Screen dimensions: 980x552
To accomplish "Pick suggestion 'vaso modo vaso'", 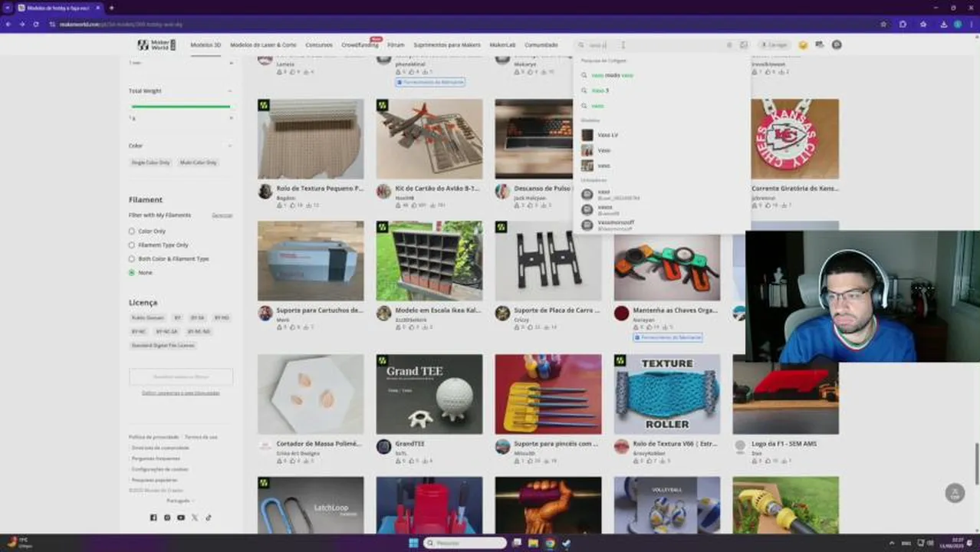I will 612,75.
